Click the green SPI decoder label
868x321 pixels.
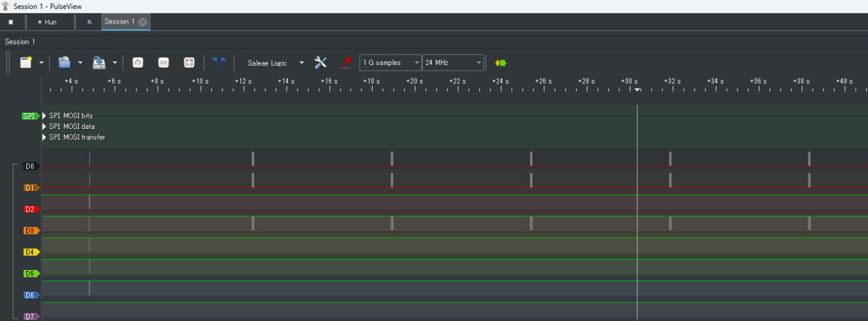click(x=30, y=116)
